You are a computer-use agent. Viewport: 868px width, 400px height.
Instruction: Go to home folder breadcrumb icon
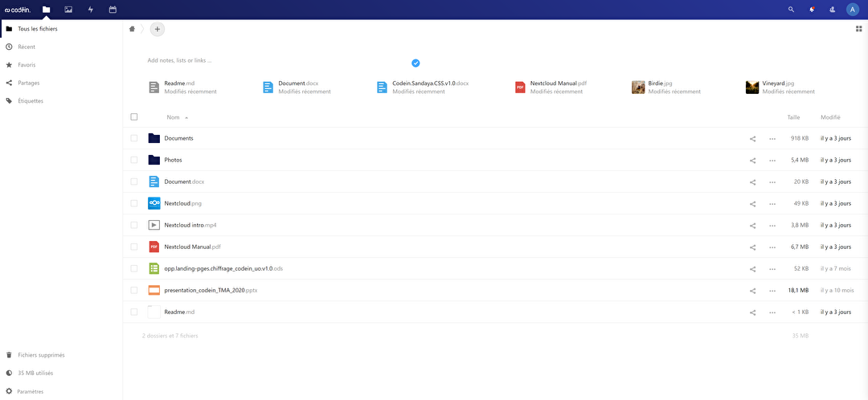pyautogui.click(x=132, y=29)
